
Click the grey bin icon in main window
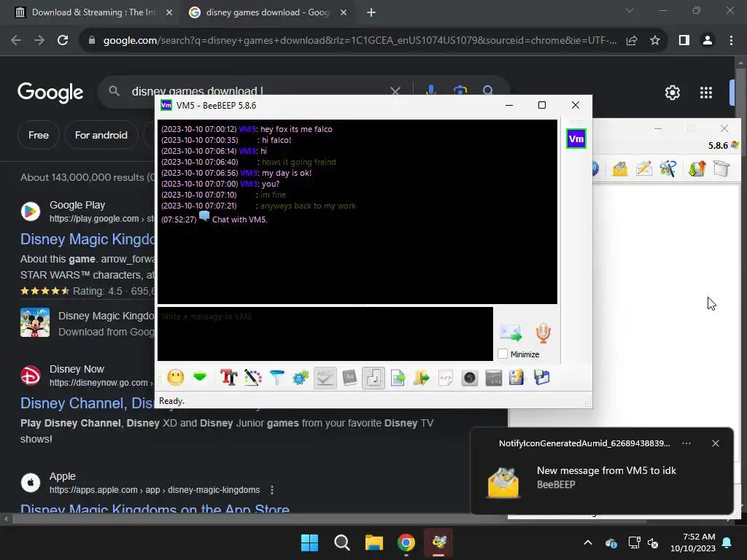tap(721, 168)
